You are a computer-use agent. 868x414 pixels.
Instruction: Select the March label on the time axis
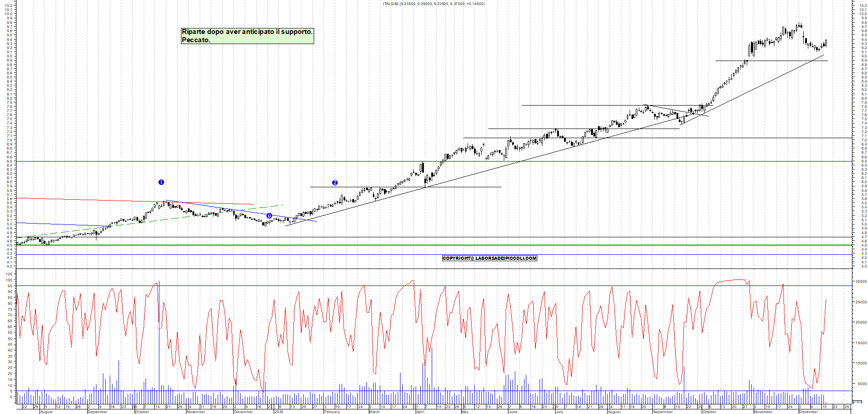[x=374, y=412]
